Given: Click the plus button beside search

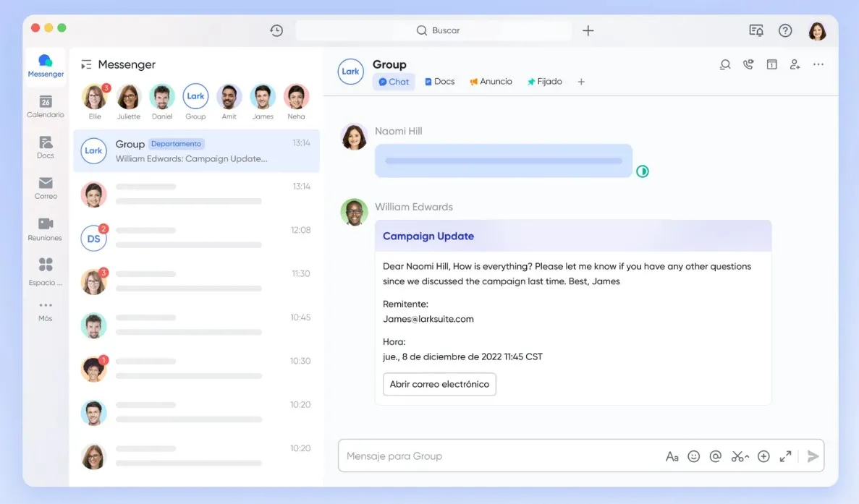Looking at the screenshot, I should 588,30.
